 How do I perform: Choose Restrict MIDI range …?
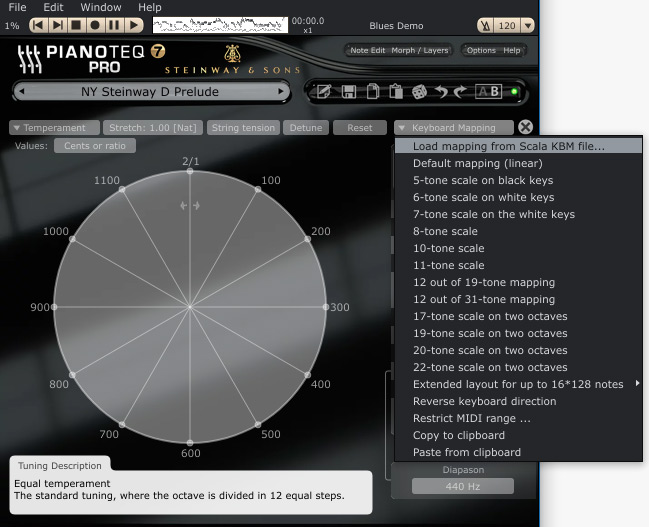519,418
